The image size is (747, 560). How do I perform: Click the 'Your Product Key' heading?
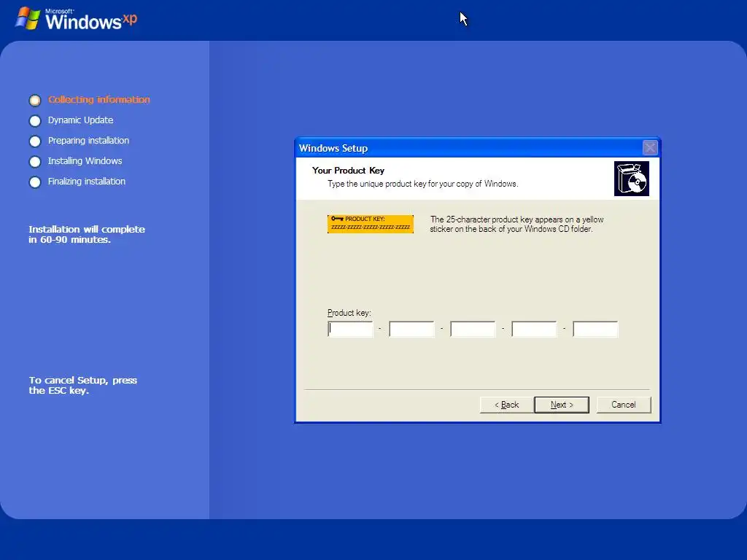click(x=348, y=171)
